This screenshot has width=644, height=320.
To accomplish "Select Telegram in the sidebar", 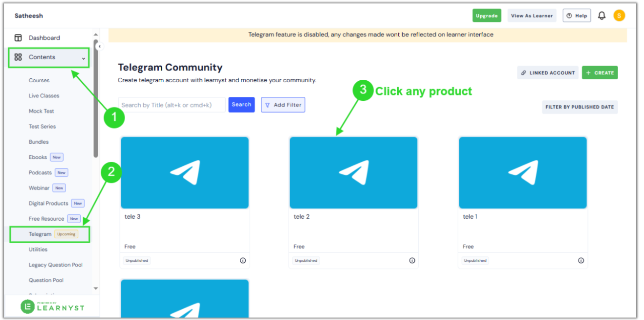I will 40,234.
